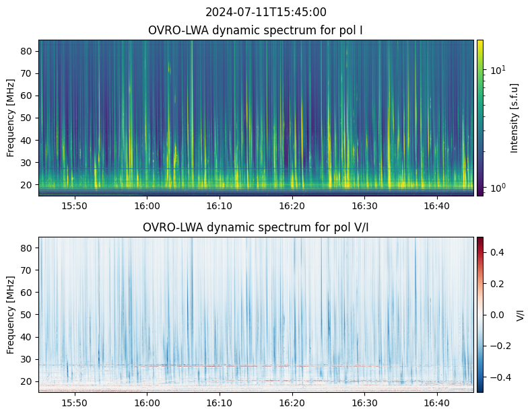
Task: Select the 15:50 time tick under pol V/I plot
Action: [x=75, y=402]
